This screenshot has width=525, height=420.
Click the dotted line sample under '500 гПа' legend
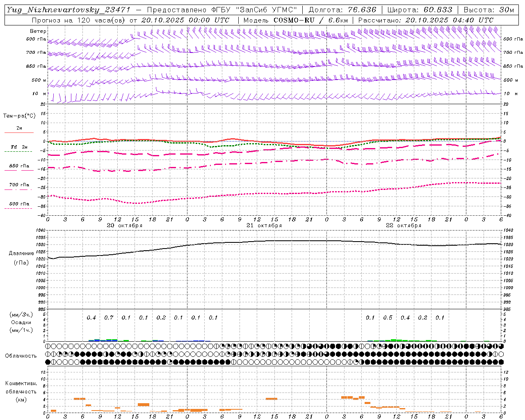point(18,208)
